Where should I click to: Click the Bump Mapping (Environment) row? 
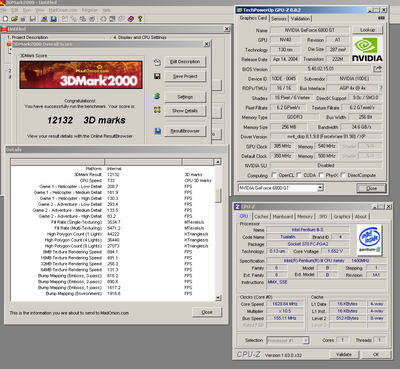click(x=113, y=293)
